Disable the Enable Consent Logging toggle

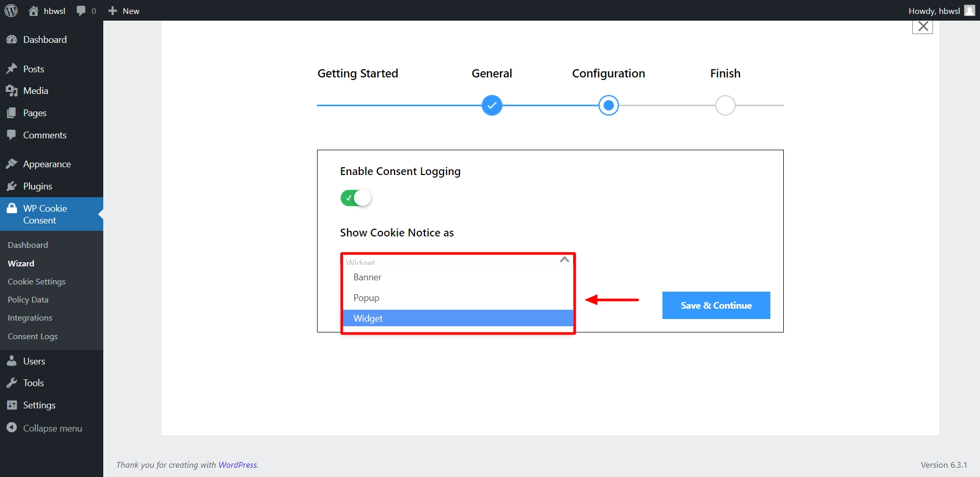pyautogui.click(x=355, y=198)
